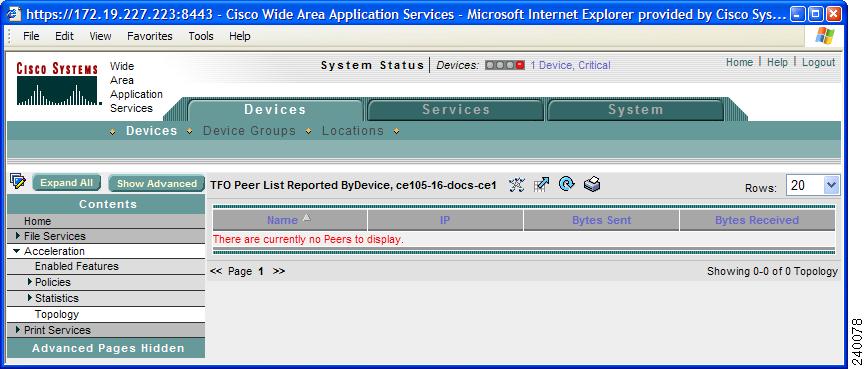The height and width of the screenshot is (369, 865).
Task: Sort by the Bytes Received column
Action: pos(757,220)
